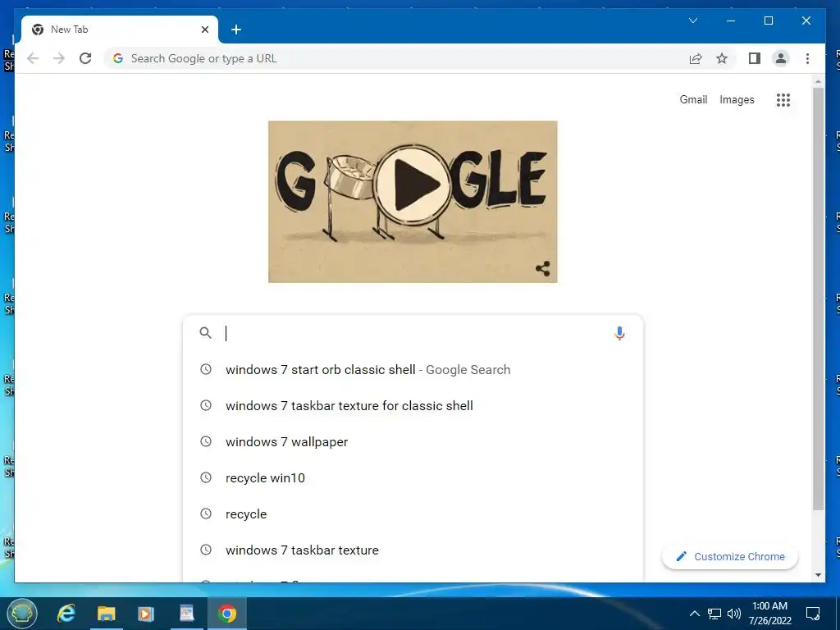840x630 pixels.
Task: Click the browser back arrow
Action: [33, 58]
